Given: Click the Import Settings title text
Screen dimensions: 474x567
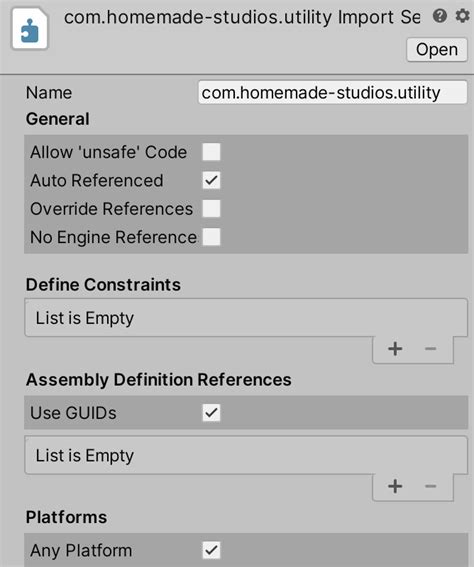Looking at the screenshot, I should pyautogui.click(x=379, y=17).
